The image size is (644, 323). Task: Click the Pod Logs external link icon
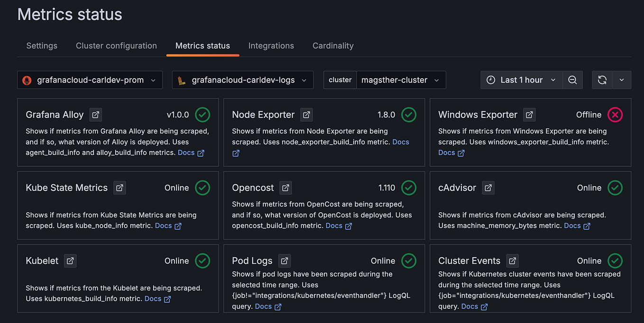(284, 260)
